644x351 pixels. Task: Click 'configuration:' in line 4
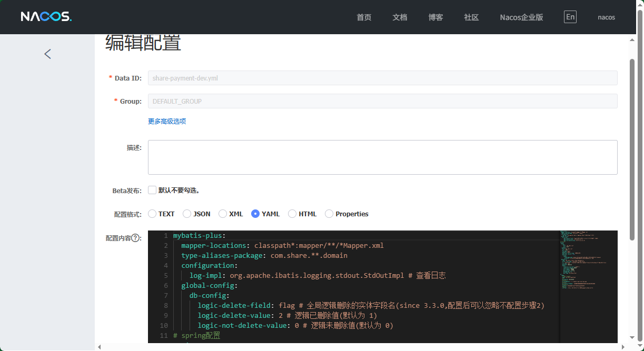210,266
